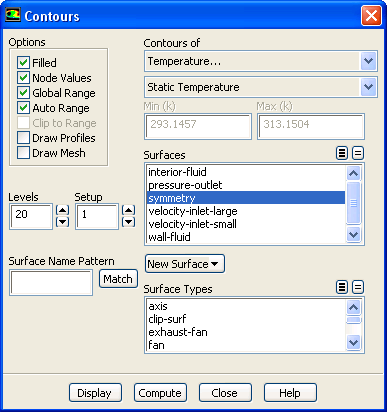This screenshot has width=387, height=412.
Task: Click the Min (k) value field
Action: (198, 126)
